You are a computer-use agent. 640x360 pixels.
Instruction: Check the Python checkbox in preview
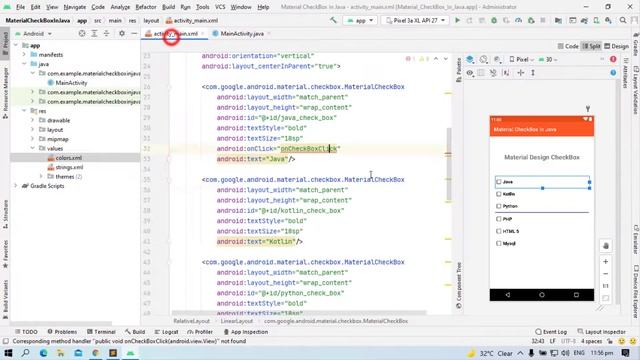pyautogui.click(x=498, y=206)
